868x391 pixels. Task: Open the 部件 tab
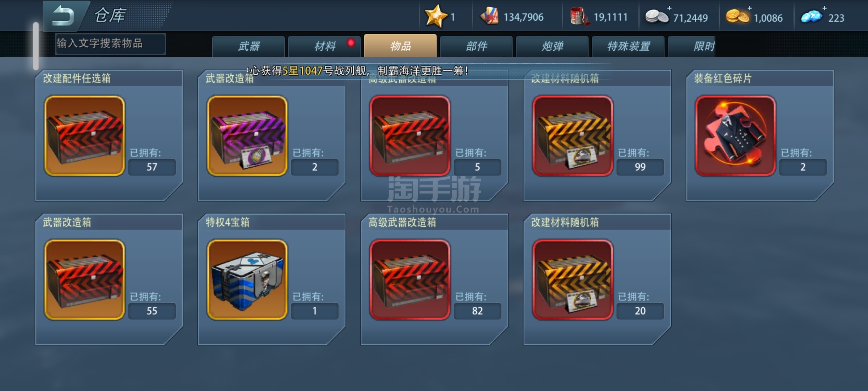tap(476, 46)
